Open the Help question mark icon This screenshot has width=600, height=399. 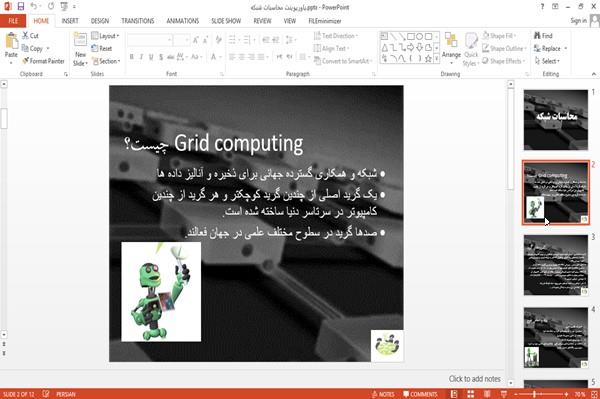[542, 7]
